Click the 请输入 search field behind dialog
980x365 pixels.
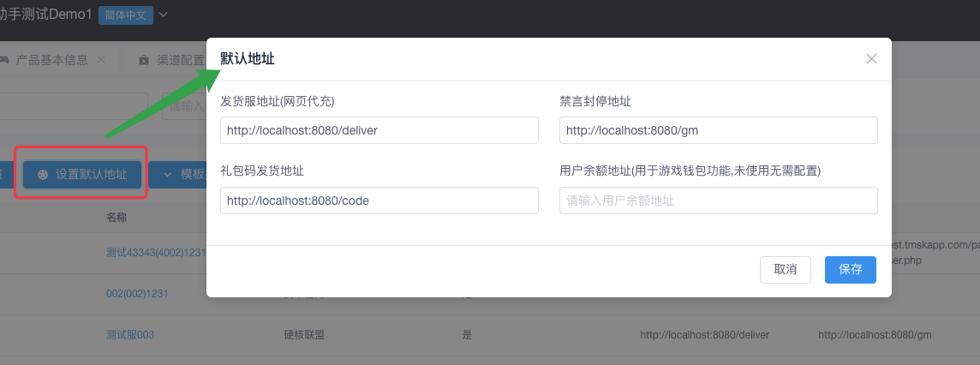(x=184, y=106)
